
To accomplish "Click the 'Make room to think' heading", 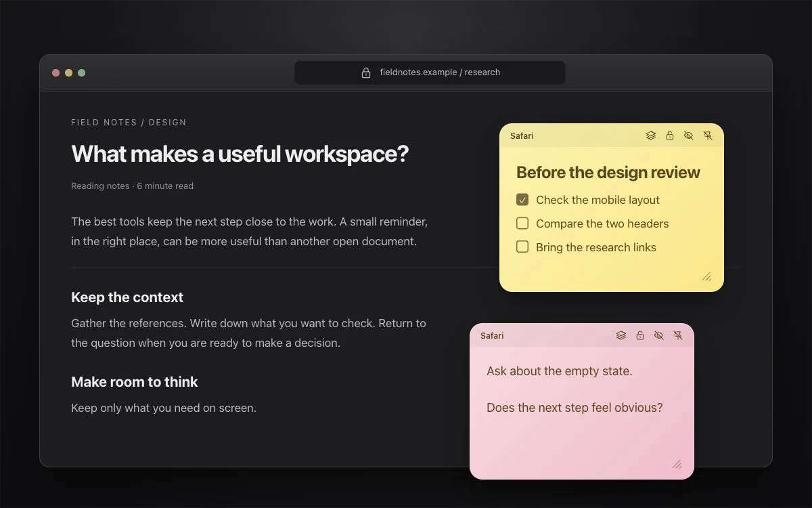I will point(135,382).
